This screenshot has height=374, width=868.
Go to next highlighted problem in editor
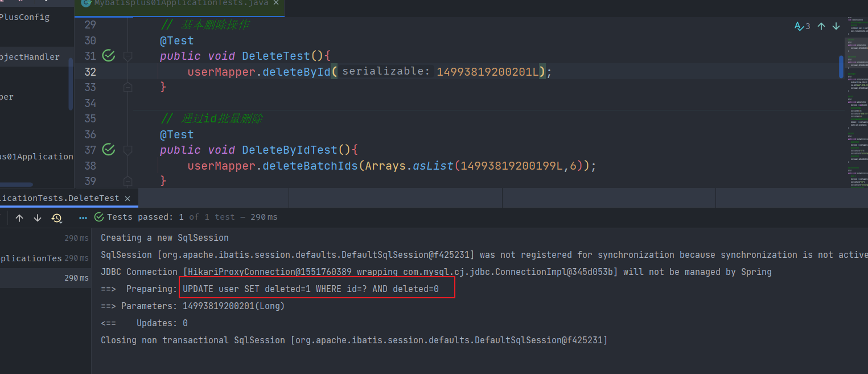pos(836,26)
